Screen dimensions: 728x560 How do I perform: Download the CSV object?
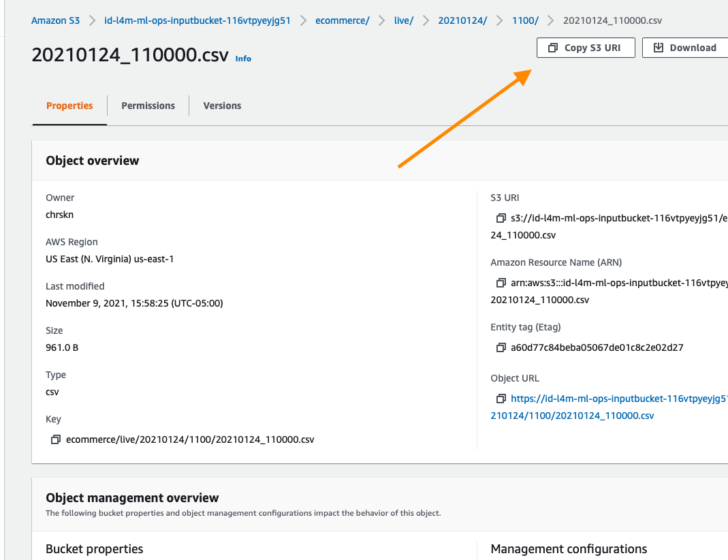[685, 48]
